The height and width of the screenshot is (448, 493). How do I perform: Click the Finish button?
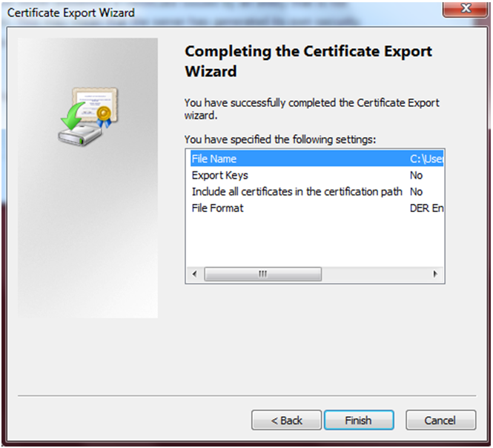[359, 420]
